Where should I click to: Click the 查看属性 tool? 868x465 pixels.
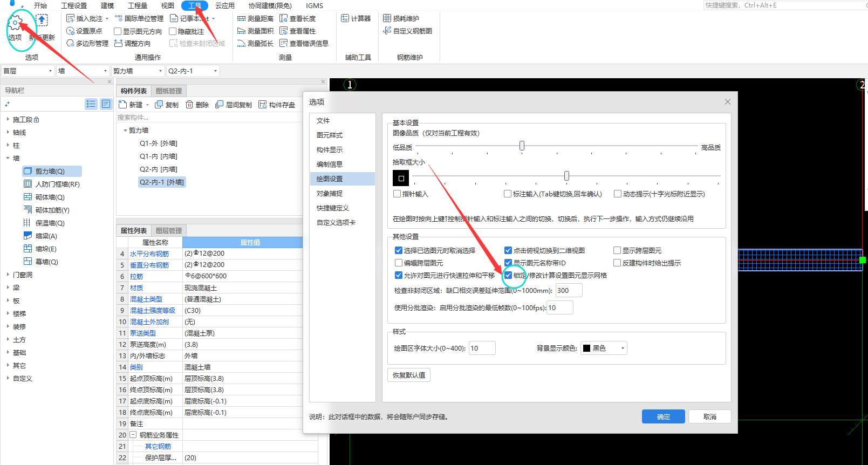click(x=298, y=31)
